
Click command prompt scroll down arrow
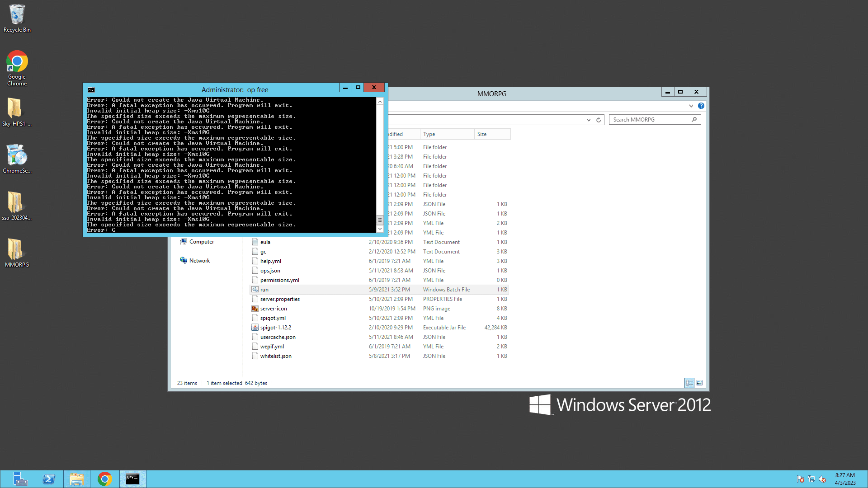[x=380, y=229]
